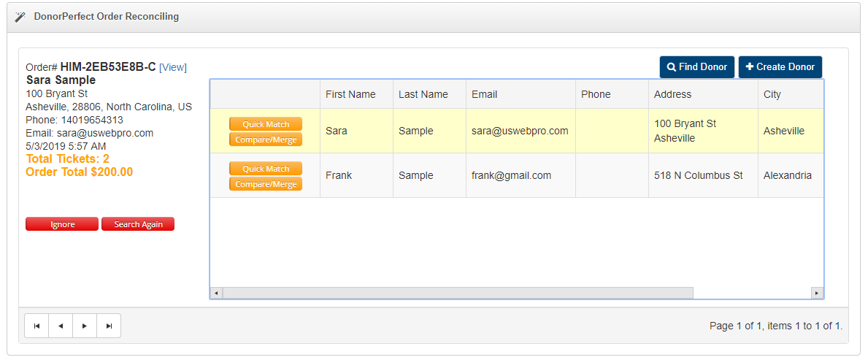Click the Last Name column header
The image size is (868, 360).
(x=423, y=94)
